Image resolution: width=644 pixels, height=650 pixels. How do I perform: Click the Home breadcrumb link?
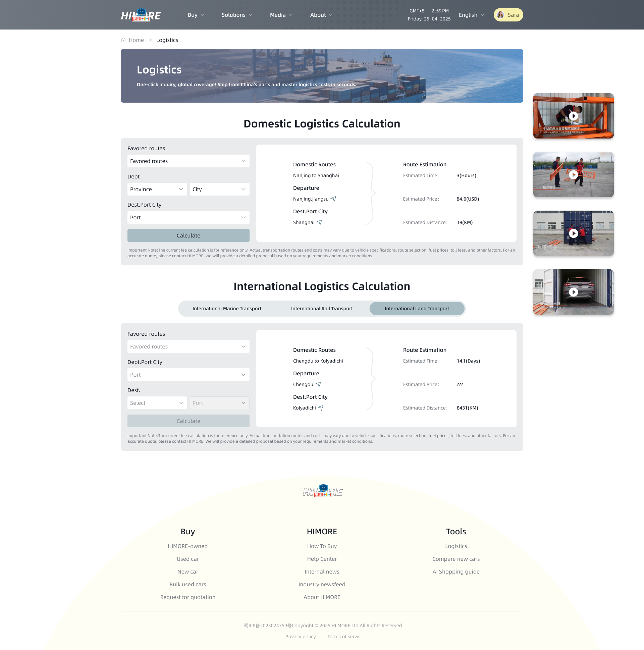coord(136,40)
